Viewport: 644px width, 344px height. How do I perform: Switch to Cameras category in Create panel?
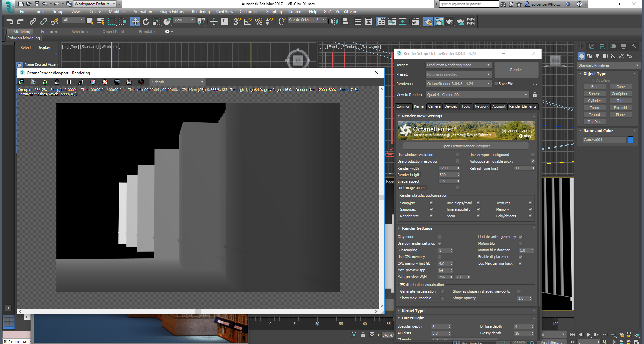[605, 56]
